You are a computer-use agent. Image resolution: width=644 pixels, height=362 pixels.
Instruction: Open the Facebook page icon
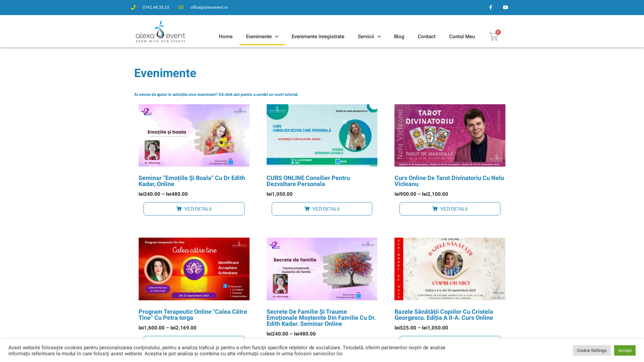[x=490, y=7]
